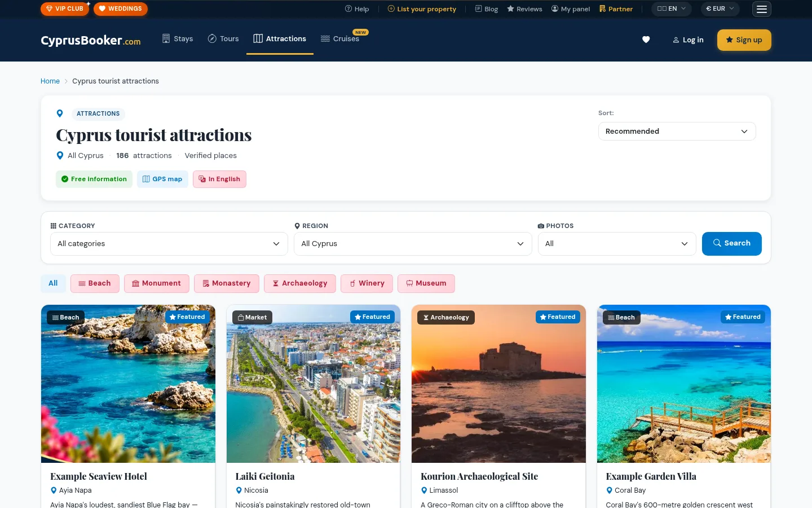812x508 pixels.
Task: Open the Laiki Geitonia aerial photo
Action: tap(314, 384)
